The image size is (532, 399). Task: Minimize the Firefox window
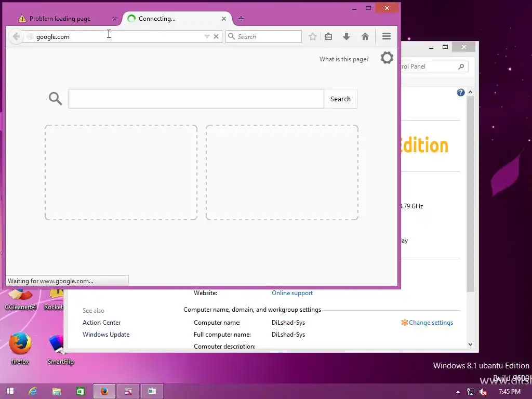point(354,8)
